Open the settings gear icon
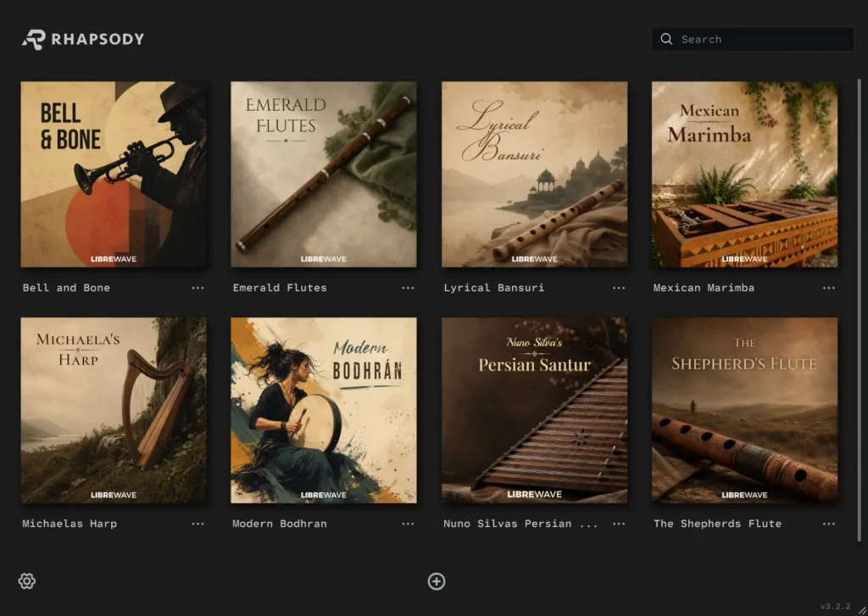 click(26, 581)
